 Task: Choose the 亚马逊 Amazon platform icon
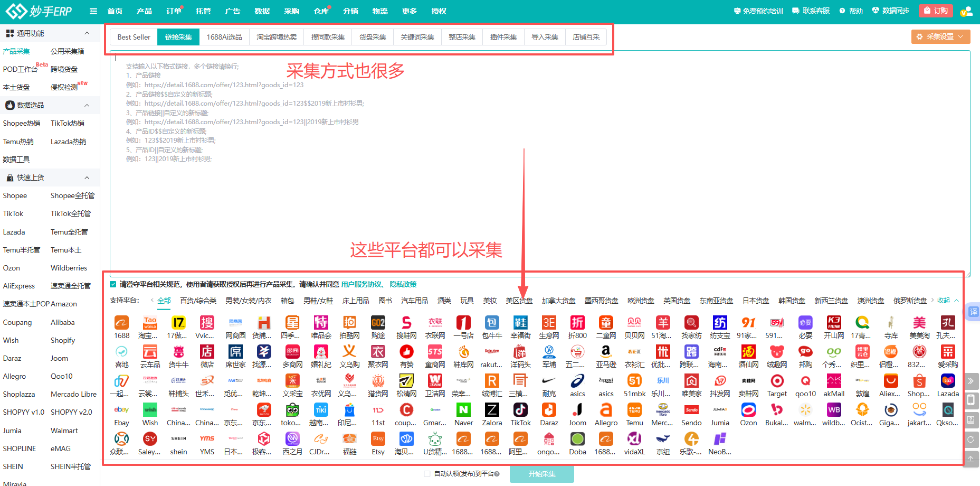[x=606, y=352]
